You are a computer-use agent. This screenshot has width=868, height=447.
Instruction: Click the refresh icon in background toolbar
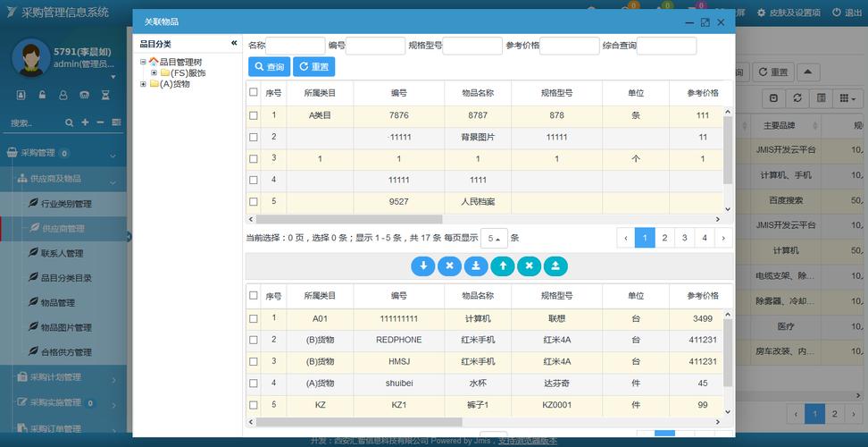click(797, 98)
